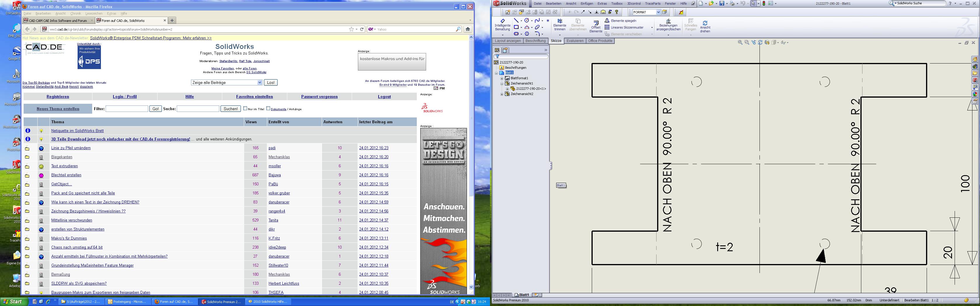Collapse Zeichenansicht1 node in tree
The image size is (980, 306).
coord(502,84)
